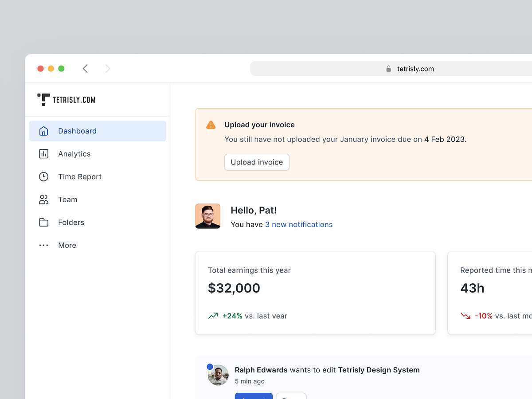Open the Analytics sidebar entry
This screenshot has height=399, width=532.
(74, 154)
